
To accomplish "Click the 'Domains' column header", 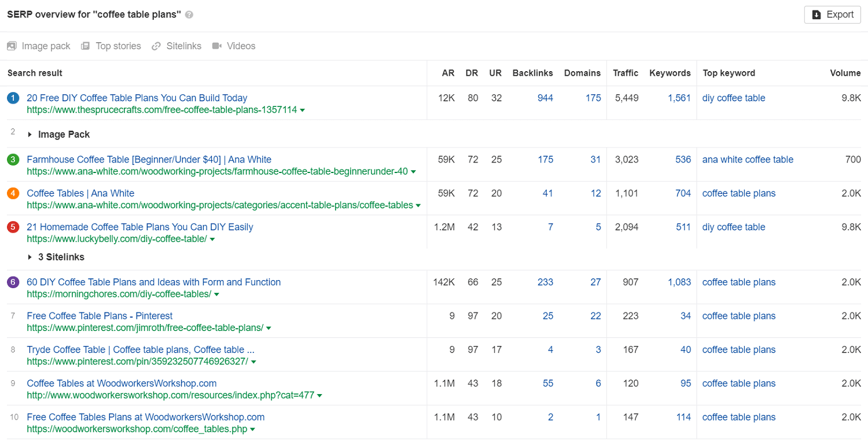I will 582,73.
